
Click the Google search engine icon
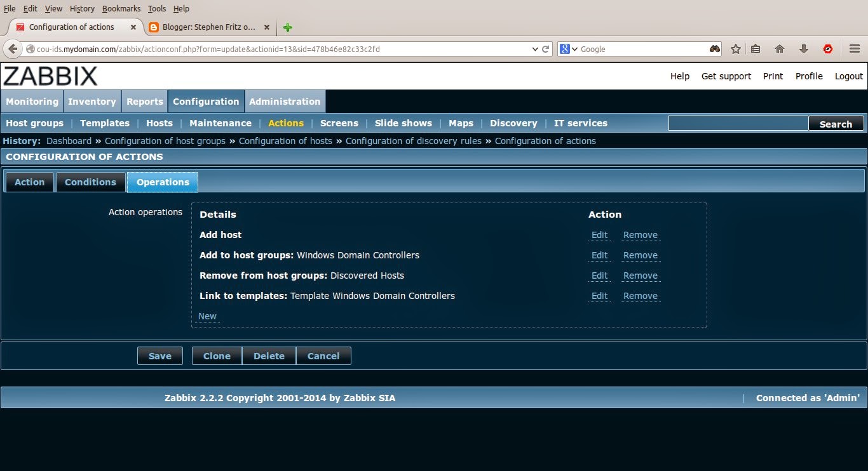pos(564,49)
